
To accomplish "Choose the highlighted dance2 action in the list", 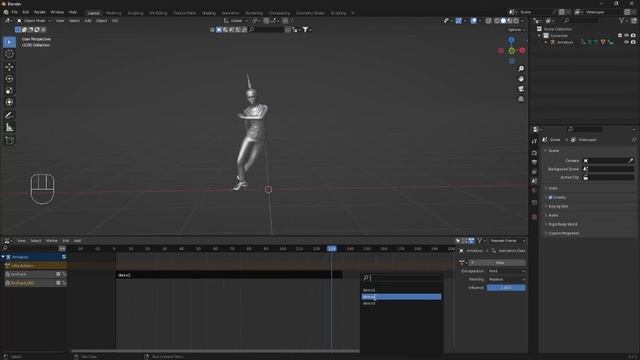I will (401, 297).
